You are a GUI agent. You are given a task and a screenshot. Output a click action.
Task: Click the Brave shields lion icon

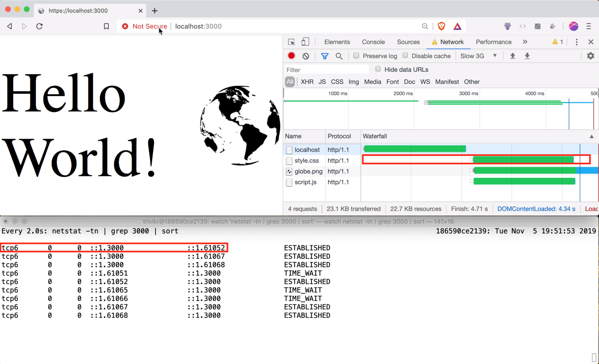click(441, 26)
